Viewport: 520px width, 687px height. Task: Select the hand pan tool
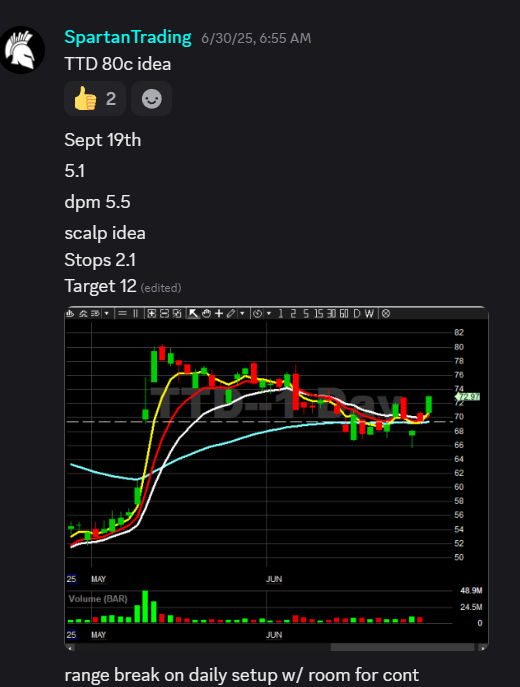(206, 314)
